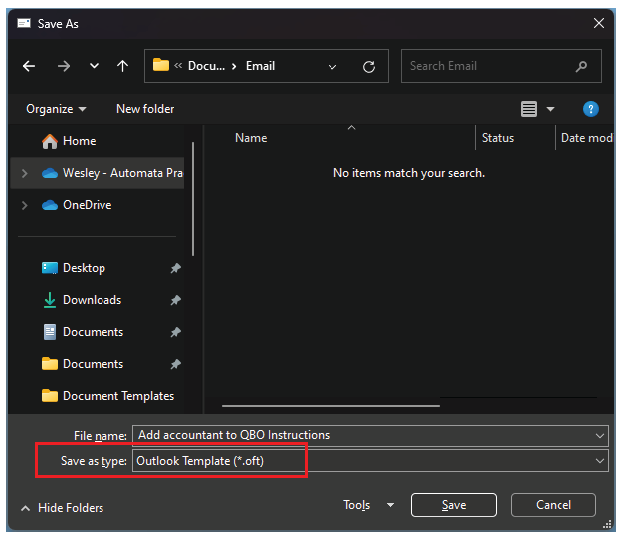Unpin Desktop from quick access
The height and width of the screenshot is (559, 619).
(175, 268)
